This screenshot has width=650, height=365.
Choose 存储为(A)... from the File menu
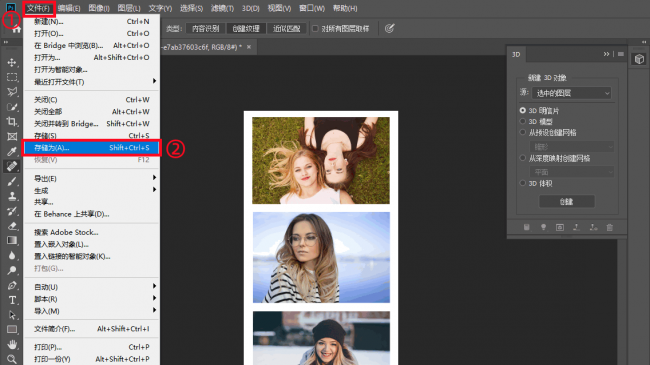pyautogui.click(x=91, y=148)
